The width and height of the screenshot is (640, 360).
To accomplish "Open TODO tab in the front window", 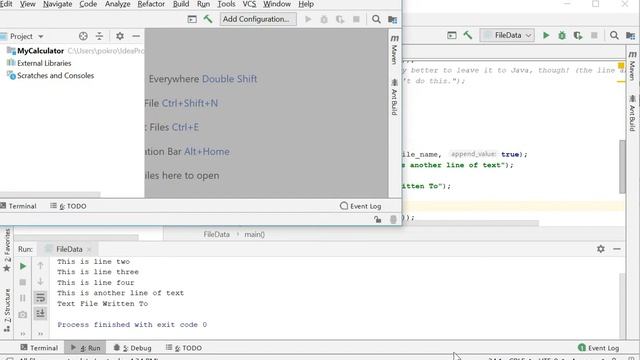I will pyautogui.click(x=68, y=206).
